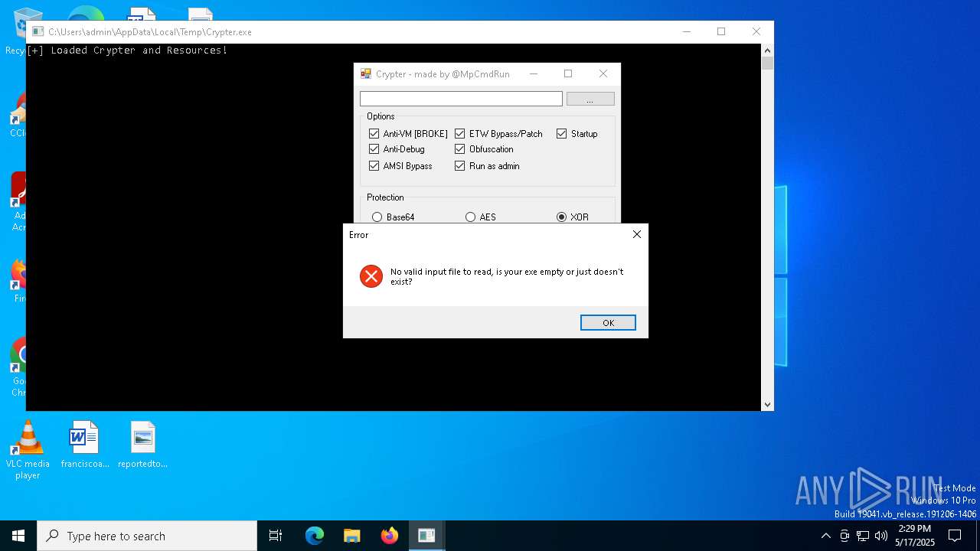This screenshot has height=551, width=980.
Task: Select Base64 protection radio button
Action: [377, 217]
